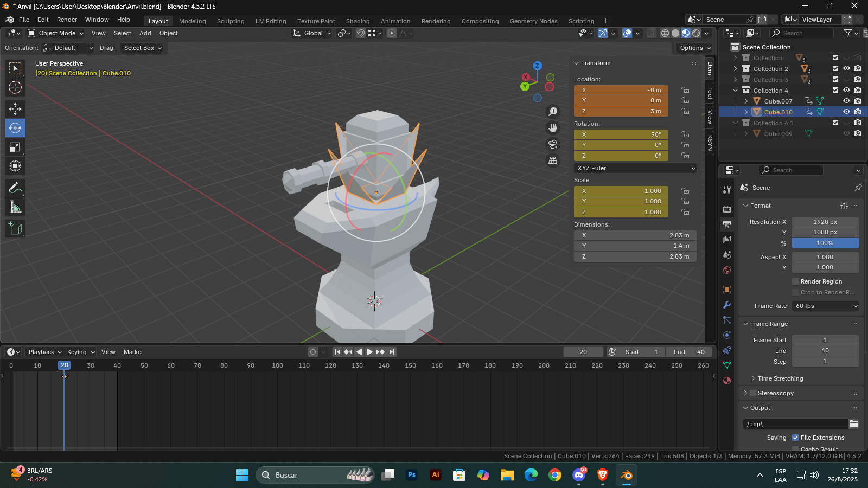The image size is (868, 488).
Task: Click the pan view hand icon
Action: (553, 128)
